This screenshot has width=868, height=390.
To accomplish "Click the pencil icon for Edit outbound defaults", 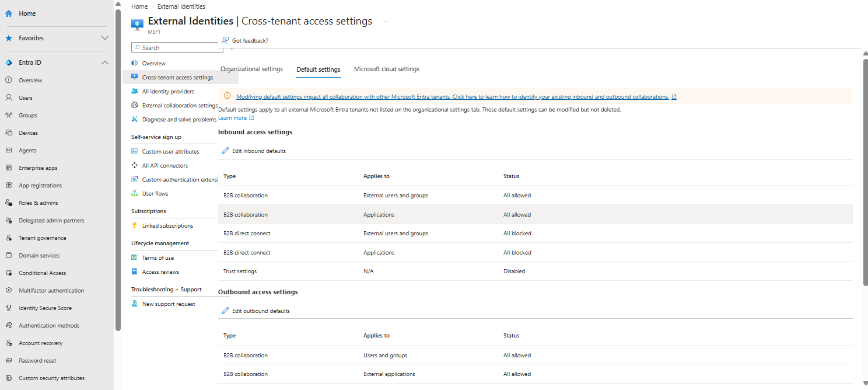I will (225, 311).
